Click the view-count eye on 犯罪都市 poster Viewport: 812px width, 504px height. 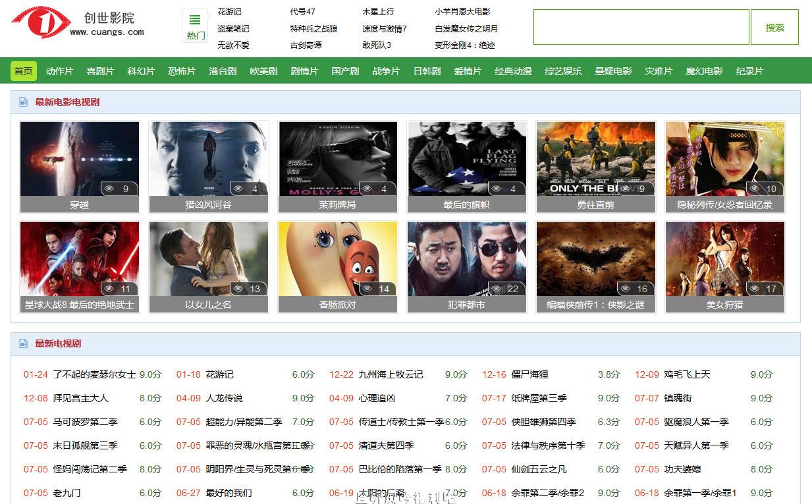(x=497, y=289)
